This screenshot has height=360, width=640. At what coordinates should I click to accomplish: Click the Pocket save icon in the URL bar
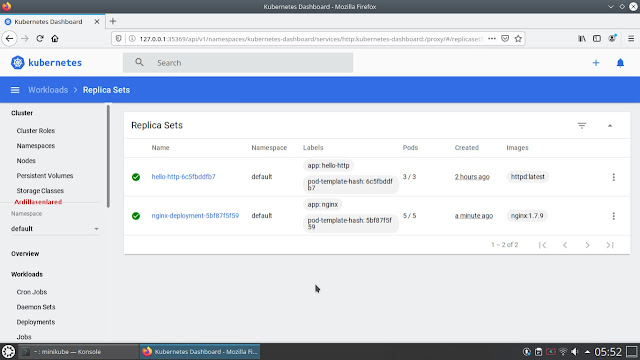pos(505,38)
